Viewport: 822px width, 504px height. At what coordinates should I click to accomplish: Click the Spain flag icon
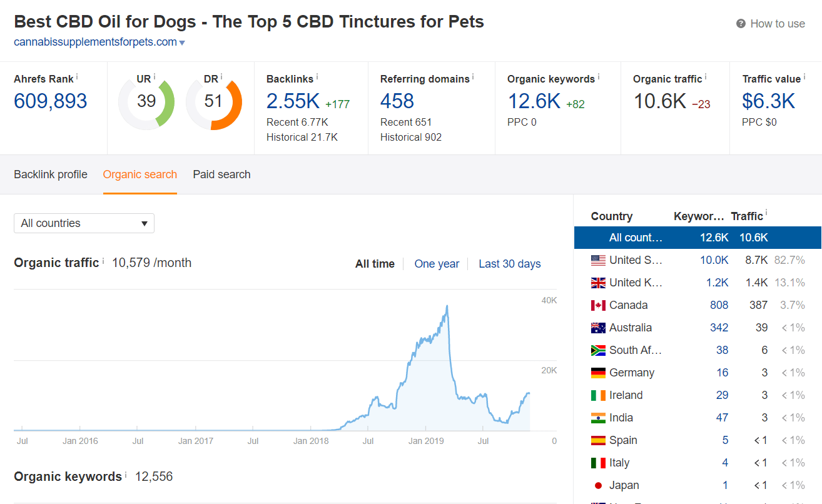tap(598, 440)
